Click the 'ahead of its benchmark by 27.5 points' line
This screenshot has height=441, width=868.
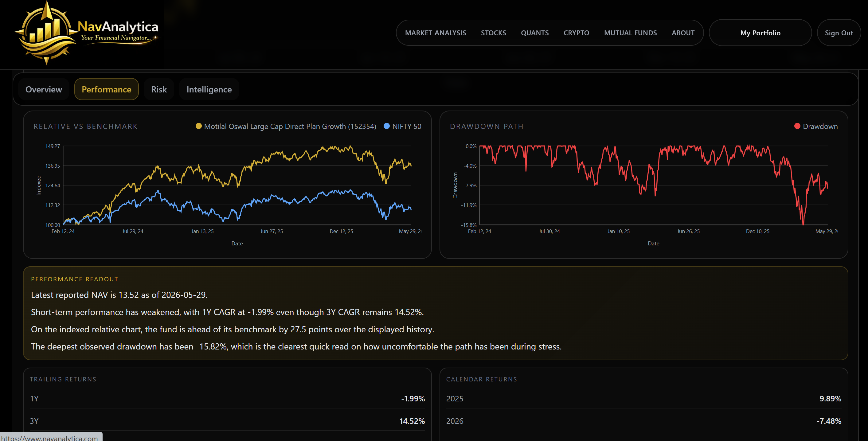click(x=233, y=329)
